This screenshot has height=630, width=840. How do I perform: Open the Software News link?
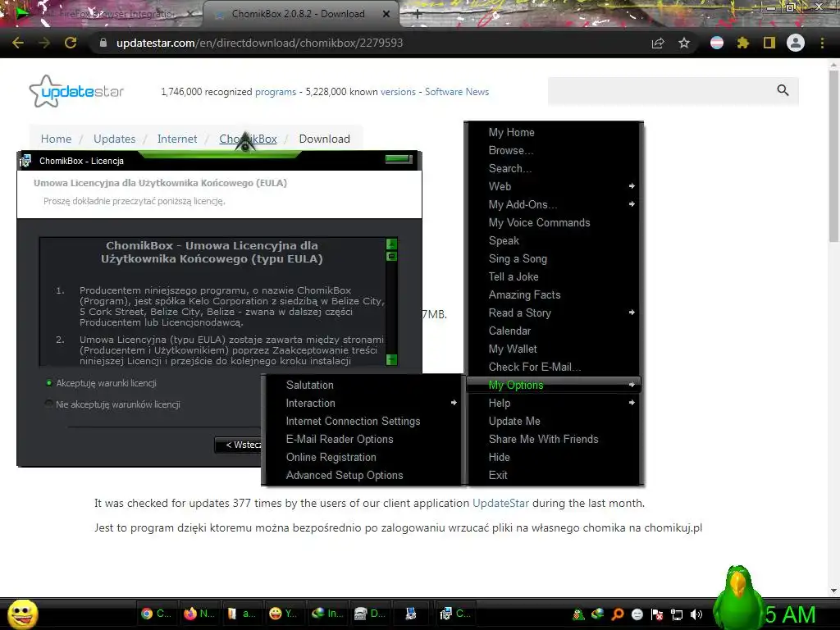(456, 92)
